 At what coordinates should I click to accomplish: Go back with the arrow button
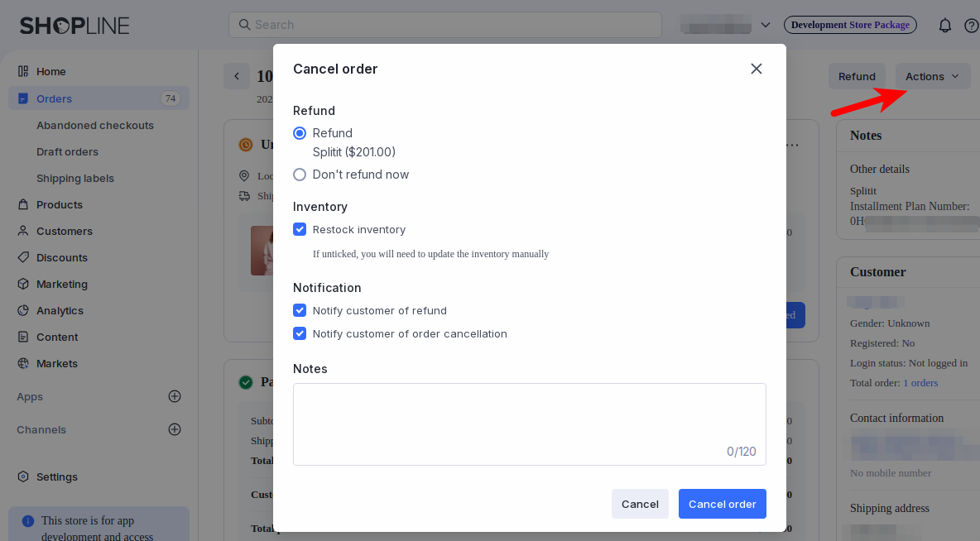coord(237,76)
